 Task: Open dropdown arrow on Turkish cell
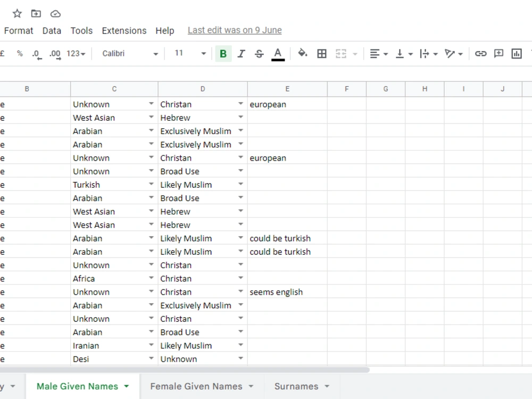tap(151, 184)
